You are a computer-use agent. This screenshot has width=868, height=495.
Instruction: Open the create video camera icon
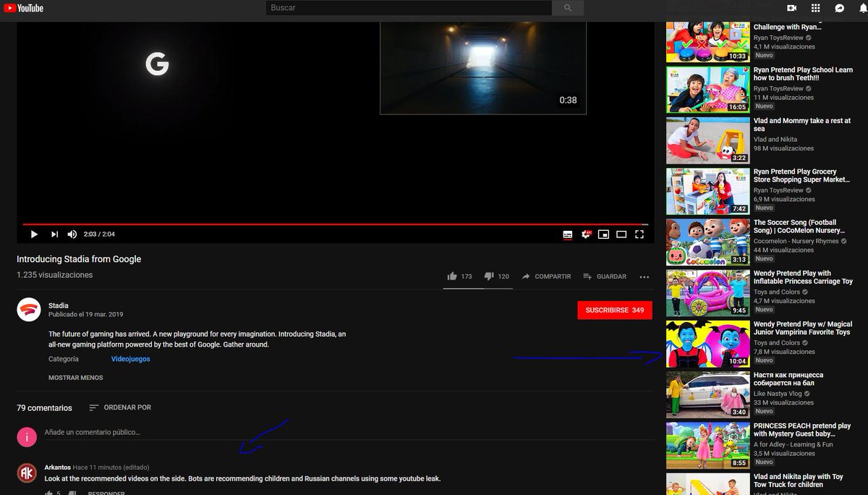click(x=792, y=8)
